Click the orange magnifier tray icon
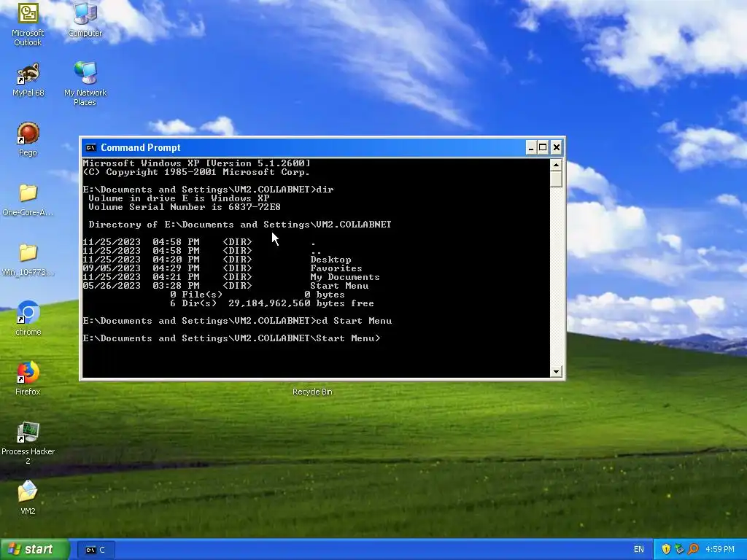The image size is (747, 560). [693, 550]
